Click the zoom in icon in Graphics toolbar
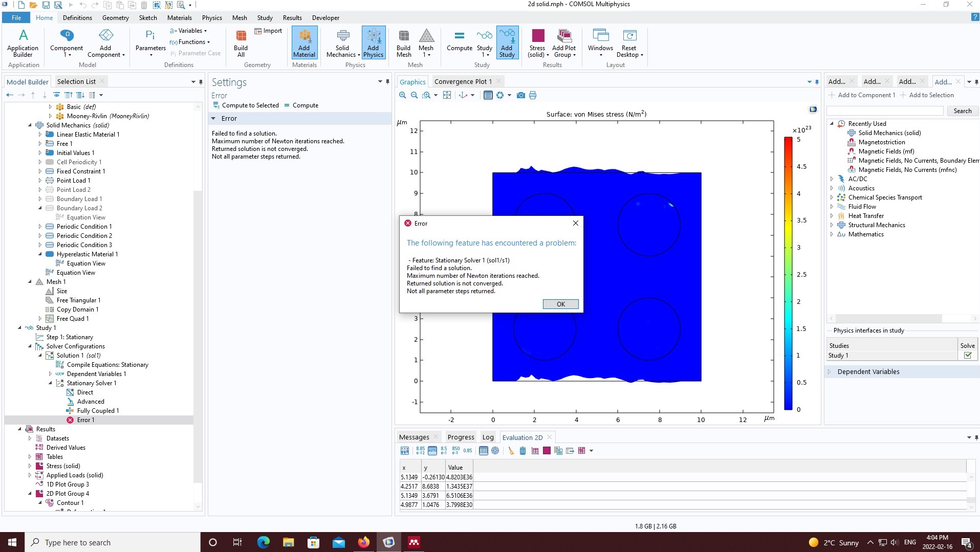This screenshot has height=552, width=980. (x=403, y=95)
